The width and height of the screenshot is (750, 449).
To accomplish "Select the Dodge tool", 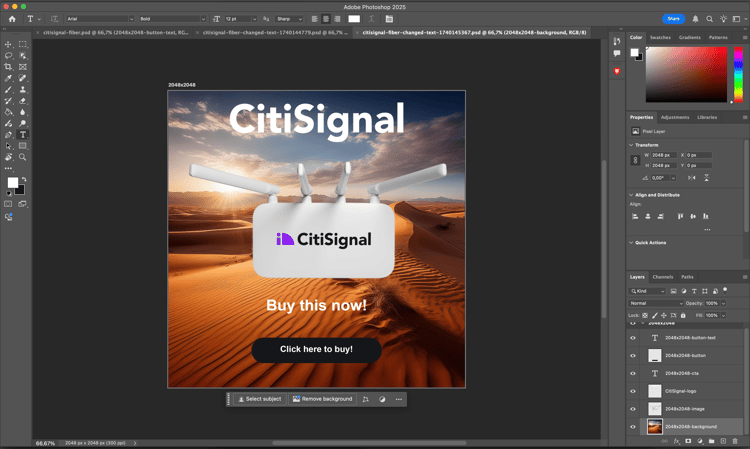I will pyautogui.click(x=22, y=123).
